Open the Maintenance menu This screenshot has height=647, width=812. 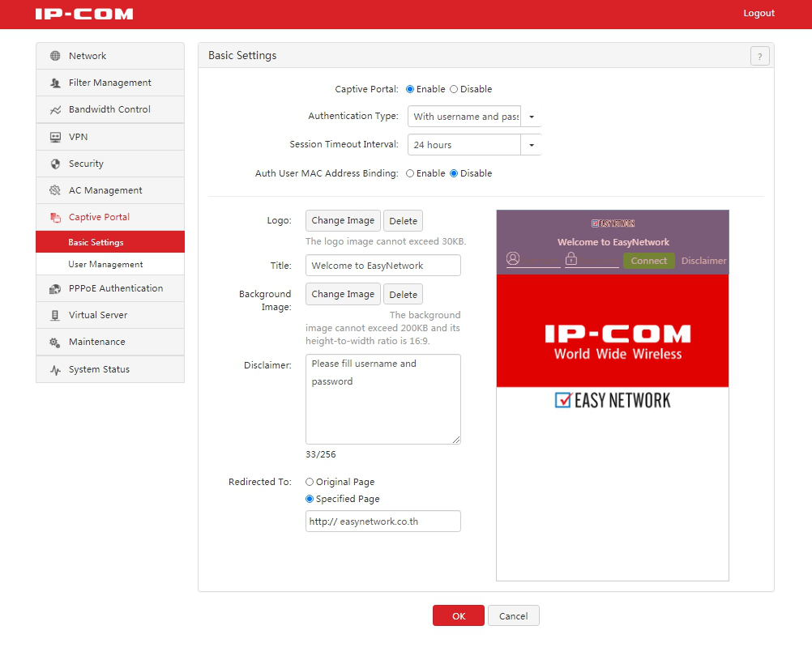click(x=110, y=343)
